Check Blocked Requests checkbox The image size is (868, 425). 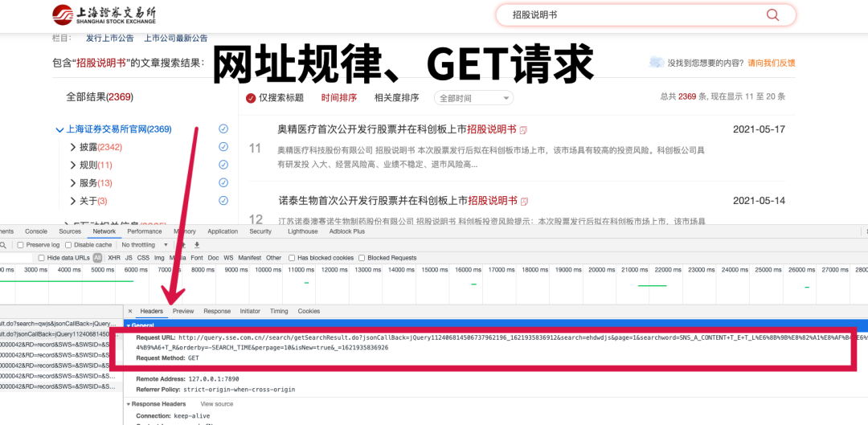[362, 258]
